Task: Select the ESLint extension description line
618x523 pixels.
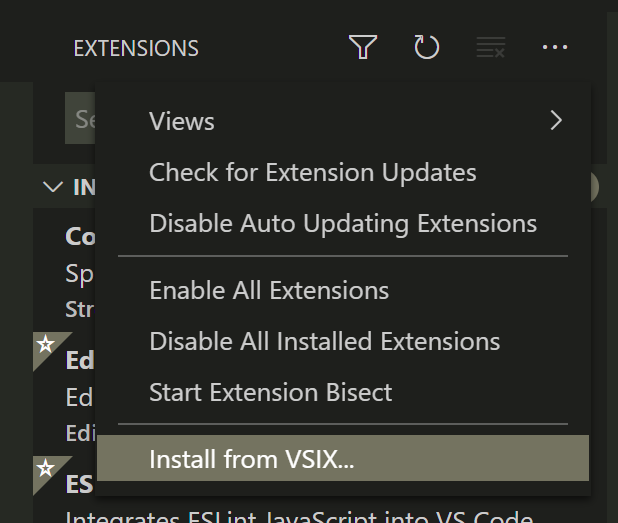Action: (x=300, y=516)
